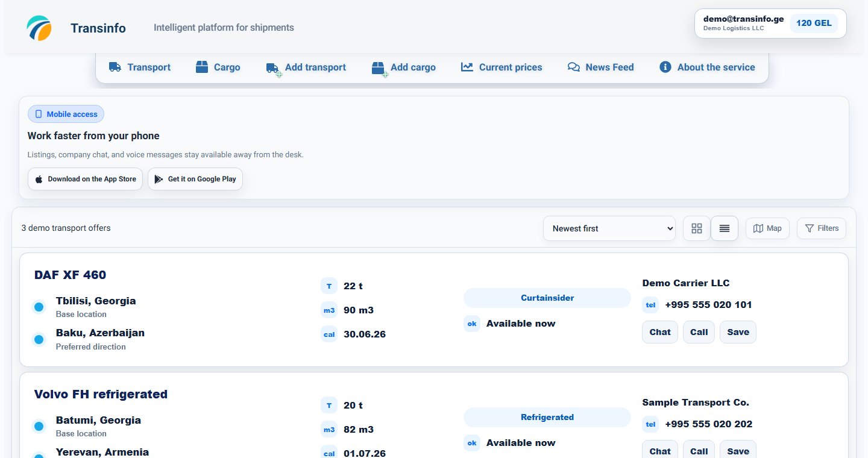Open the Filters panel
Viewport: 868px width, 458px height.
pos(822,228)
